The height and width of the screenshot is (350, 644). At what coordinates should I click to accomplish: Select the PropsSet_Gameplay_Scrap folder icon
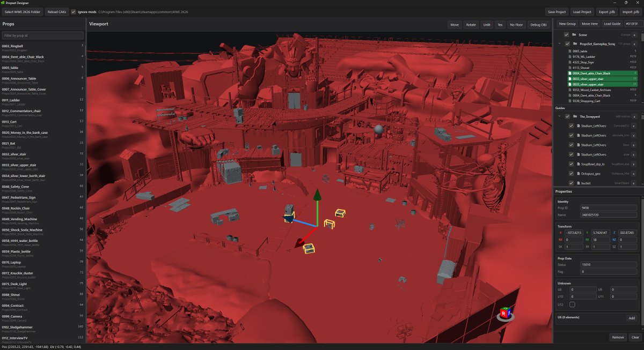575,44
